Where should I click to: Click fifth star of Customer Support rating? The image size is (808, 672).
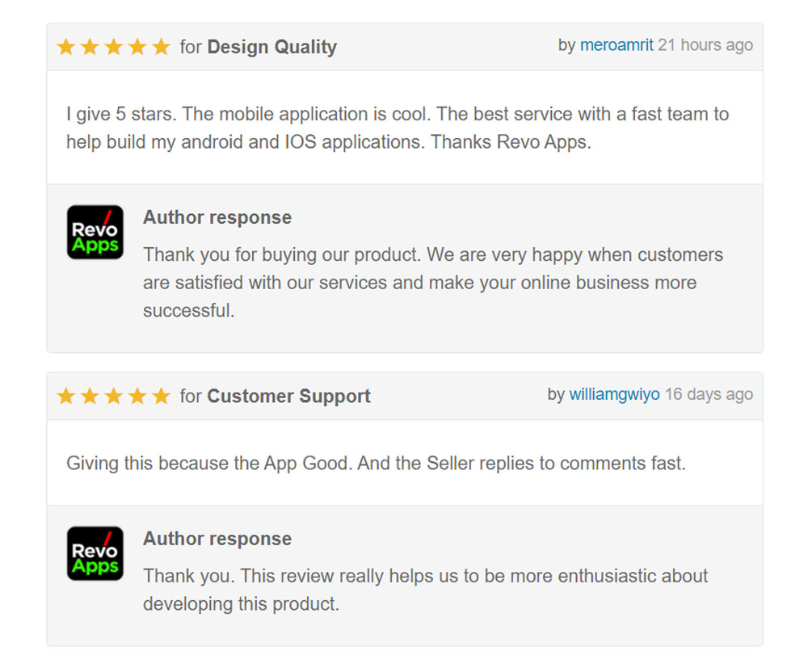coord(162,396)
